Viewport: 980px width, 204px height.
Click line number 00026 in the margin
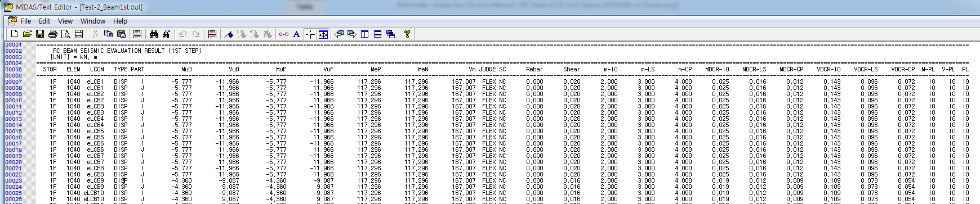14,200
